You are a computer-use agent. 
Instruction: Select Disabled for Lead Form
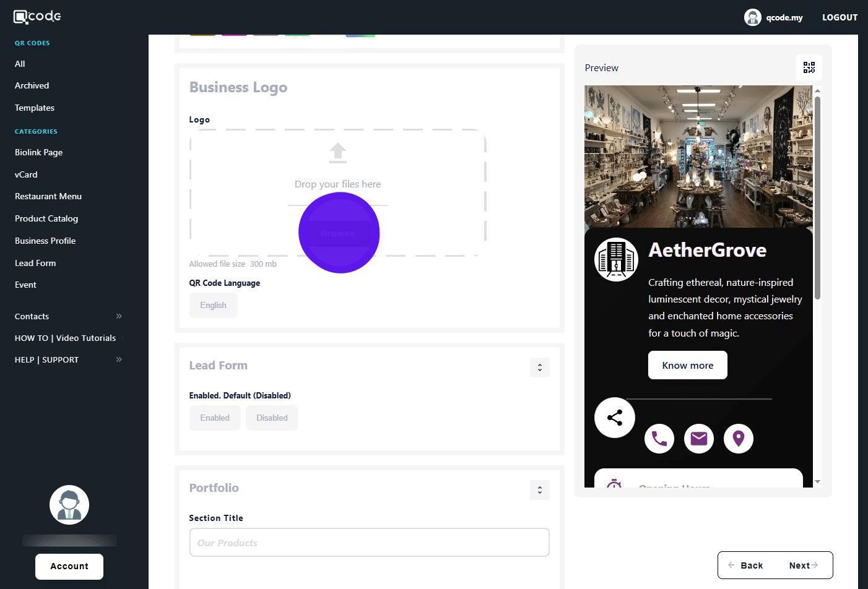click(x=272, y=418)
